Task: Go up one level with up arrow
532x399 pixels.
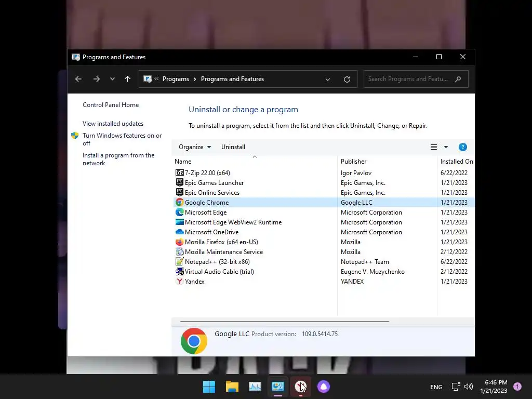Action: pyautogui.click(x=128, y=79)
